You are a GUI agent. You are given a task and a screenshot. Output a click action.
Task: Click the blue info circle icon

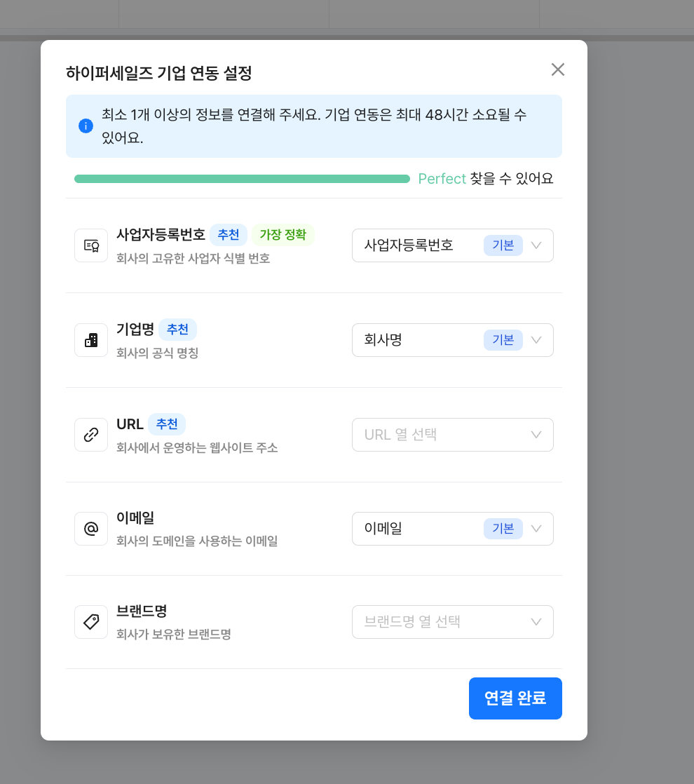tap(86, 126)
